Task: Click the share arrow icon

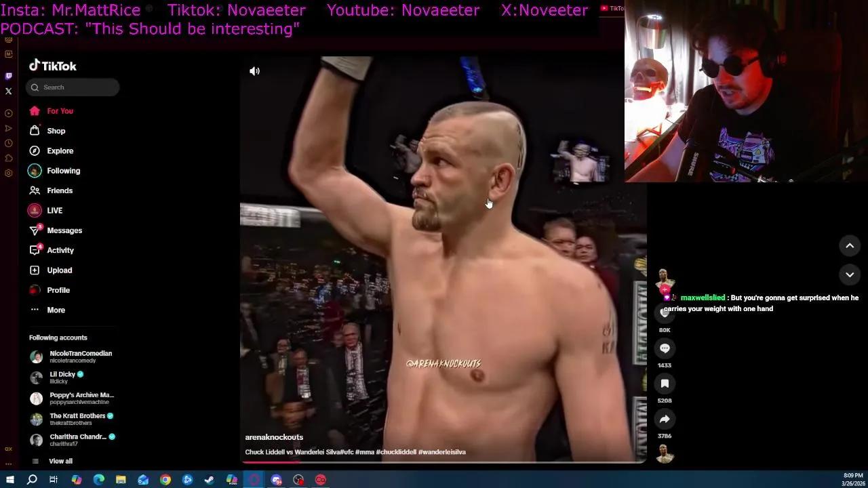Action: (x=665, y=419)
